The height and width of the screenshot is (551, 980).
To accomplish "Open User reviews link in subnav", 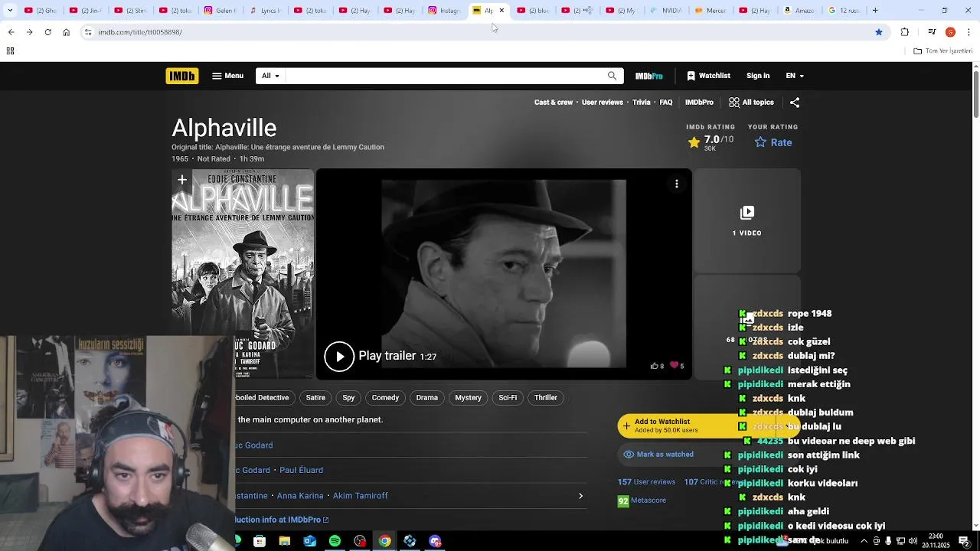I will click(x=603, y=103).
